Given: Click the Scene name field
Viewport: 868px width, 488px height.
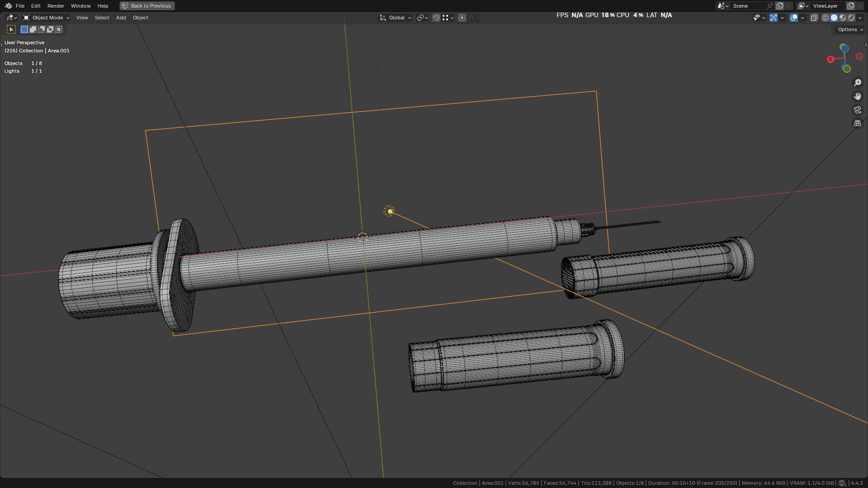Looking at the screenshot, I should pyautogui.click(x=748, y=6).
